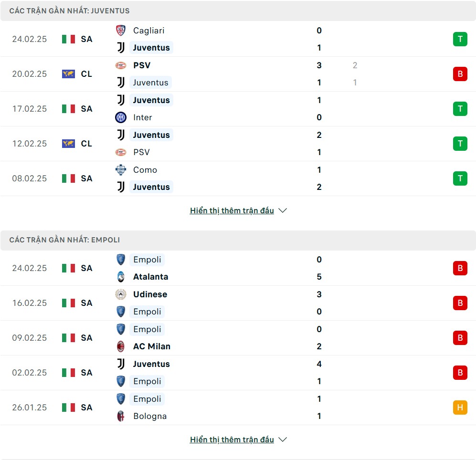Click the Atalanta club crest icon
This screenshot has width=476, height=460.
tap(121, 277)
